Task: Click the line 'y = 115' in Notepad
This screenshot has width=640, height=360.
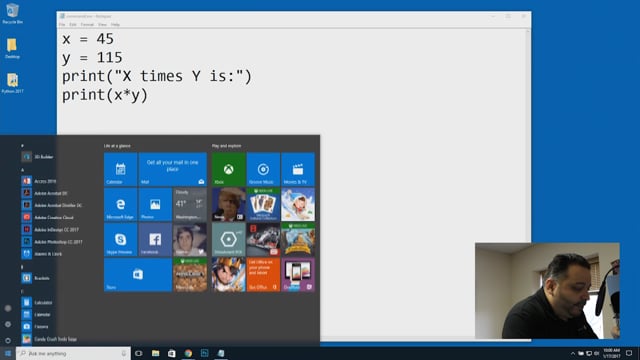Action: point(92,58)
